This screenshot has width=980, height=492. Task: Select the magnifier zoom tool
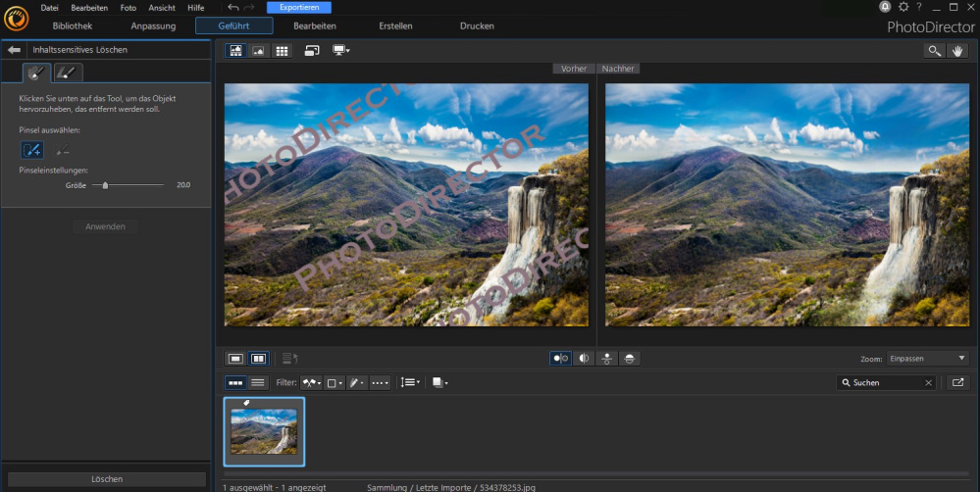point(935,50)
